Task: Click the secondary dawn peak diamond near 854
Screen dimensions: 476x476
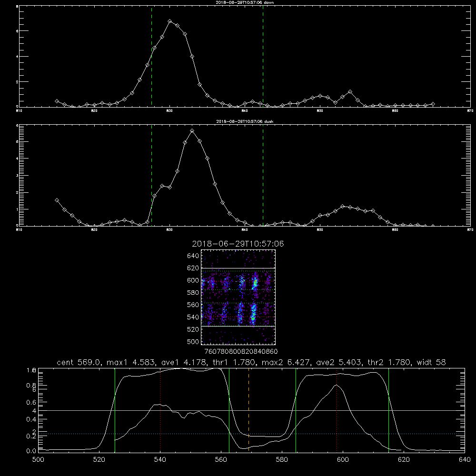Action: 350,92
